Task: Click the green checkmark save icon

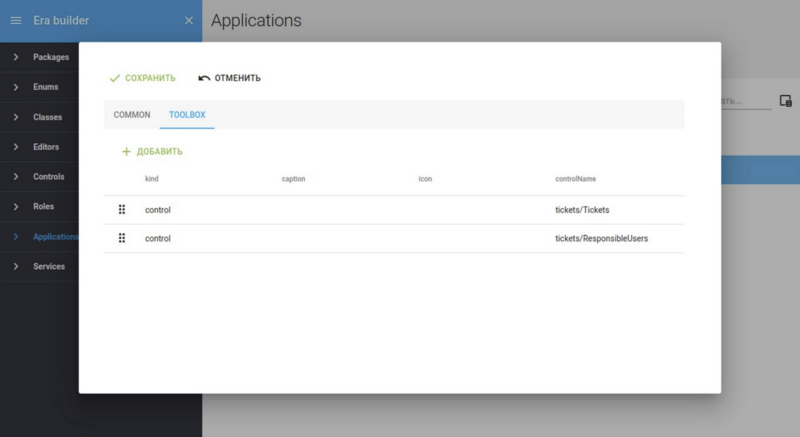Action: pos(115,78)
